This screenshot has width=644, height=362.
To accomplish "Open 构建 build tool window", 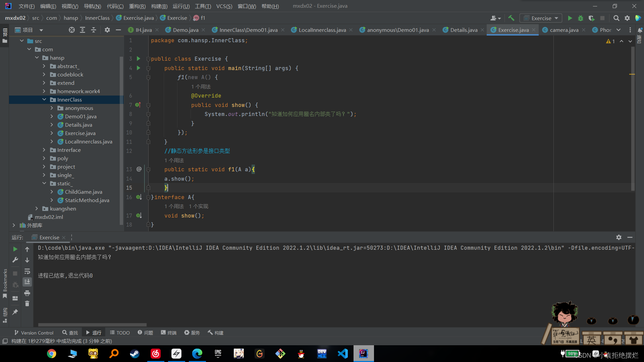I will pos(216,333).
